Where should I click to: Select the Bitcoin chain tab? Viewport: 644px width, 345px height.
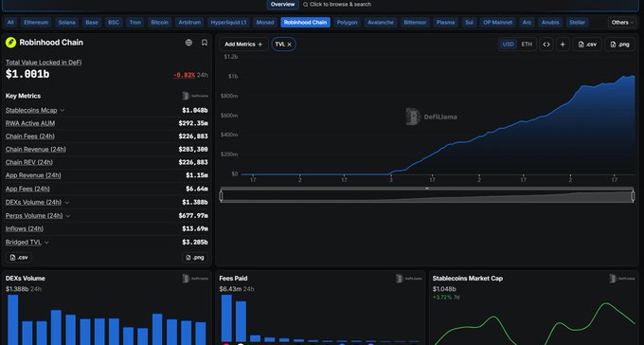click(x=160, y=22)
